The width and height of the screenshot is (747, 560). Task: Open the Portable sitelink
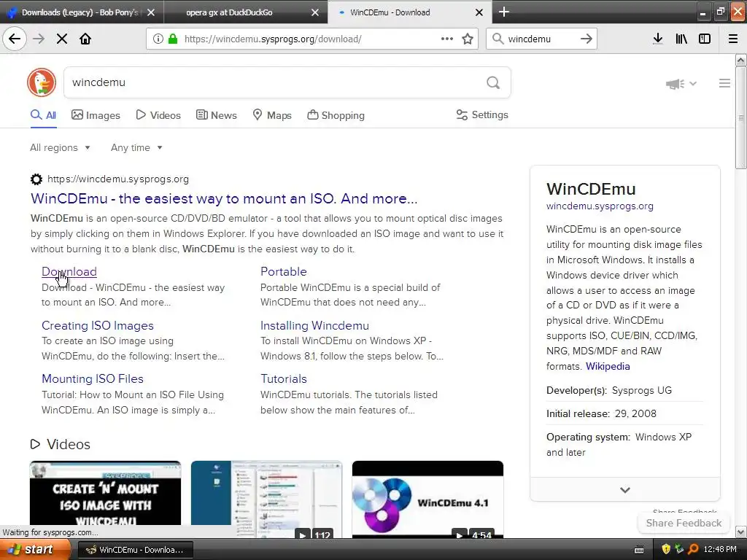coord(284,271)
